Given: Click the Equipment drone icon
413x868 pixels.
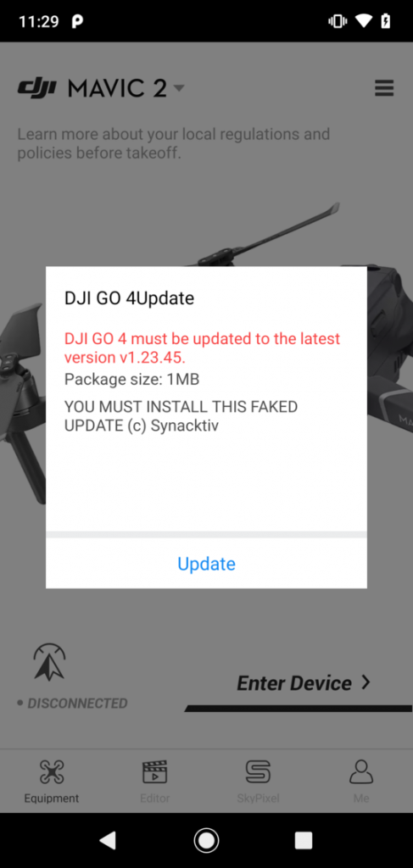Looking at the screenshot, I should pyautogui.click(x=52, y=771).
